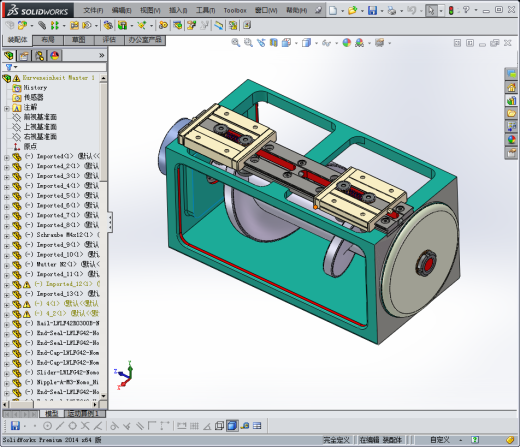Select the History item in the tree

pyautogui.click(x=35, y=88)
